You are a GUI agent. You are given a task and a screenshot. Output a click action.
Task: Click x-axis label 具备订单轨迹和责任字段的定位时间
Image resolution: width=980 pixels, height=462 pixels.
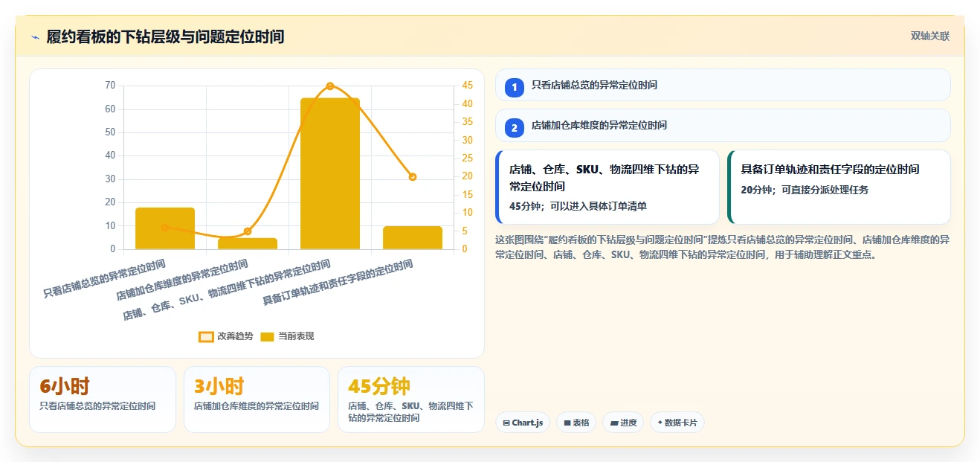click(x=338, y=283)
